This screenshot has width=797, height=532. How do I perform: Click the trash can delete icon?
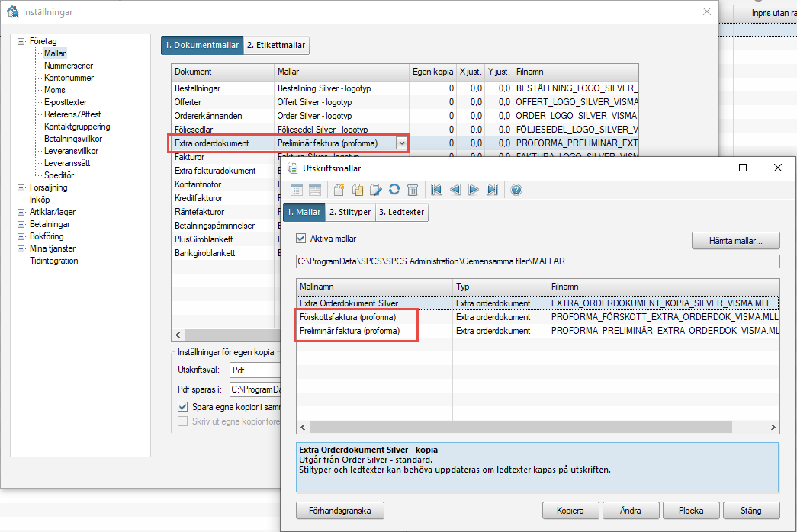click(413, 190)
